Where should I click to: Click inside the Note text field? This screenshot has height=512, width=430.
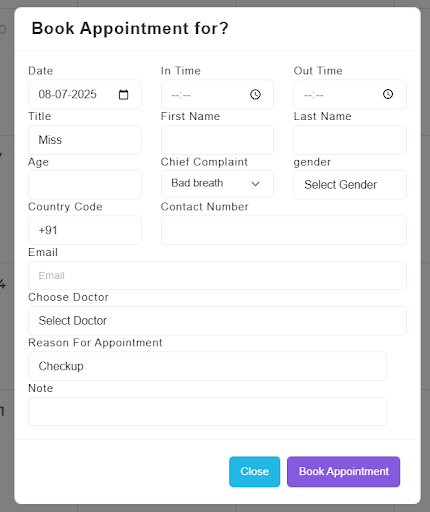tap(208, 411)
